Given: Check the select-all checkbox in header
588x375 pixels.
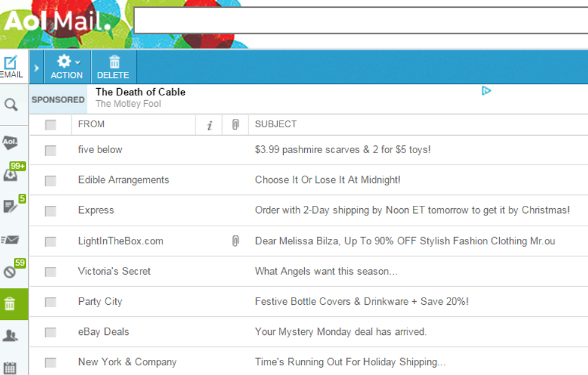Looking at the screenshot, I should point(50,125).
